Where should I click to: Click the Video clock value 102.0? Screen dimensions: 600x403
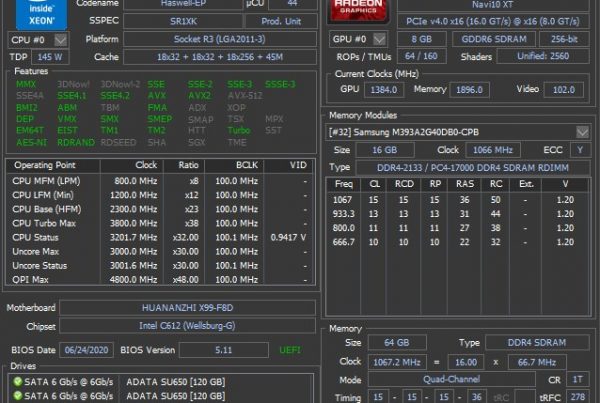(x=564, y=90)
